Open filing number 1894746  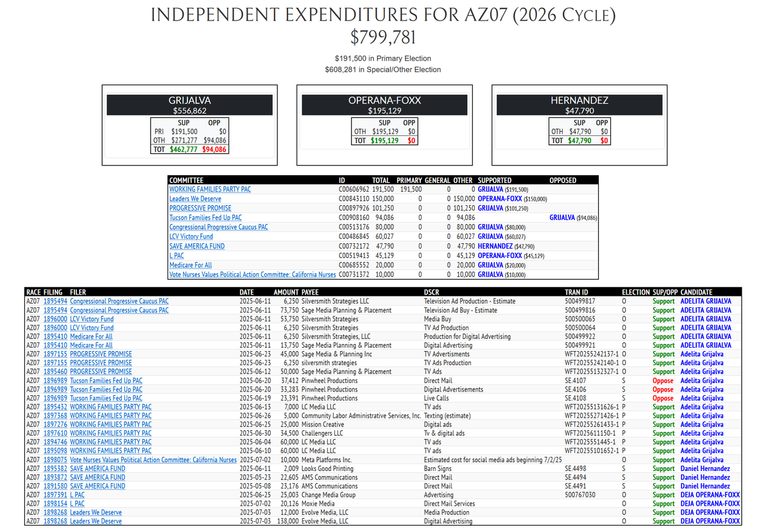tap(55, 442)
